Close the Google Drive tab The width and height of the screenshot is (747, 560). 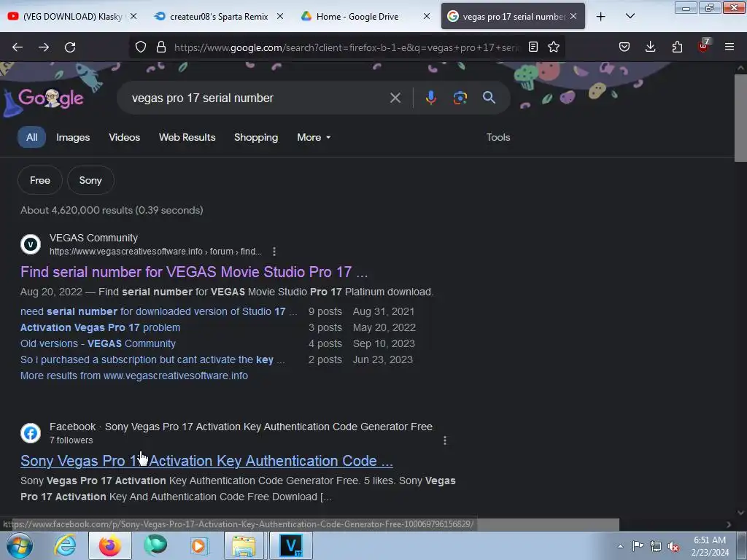427,16
